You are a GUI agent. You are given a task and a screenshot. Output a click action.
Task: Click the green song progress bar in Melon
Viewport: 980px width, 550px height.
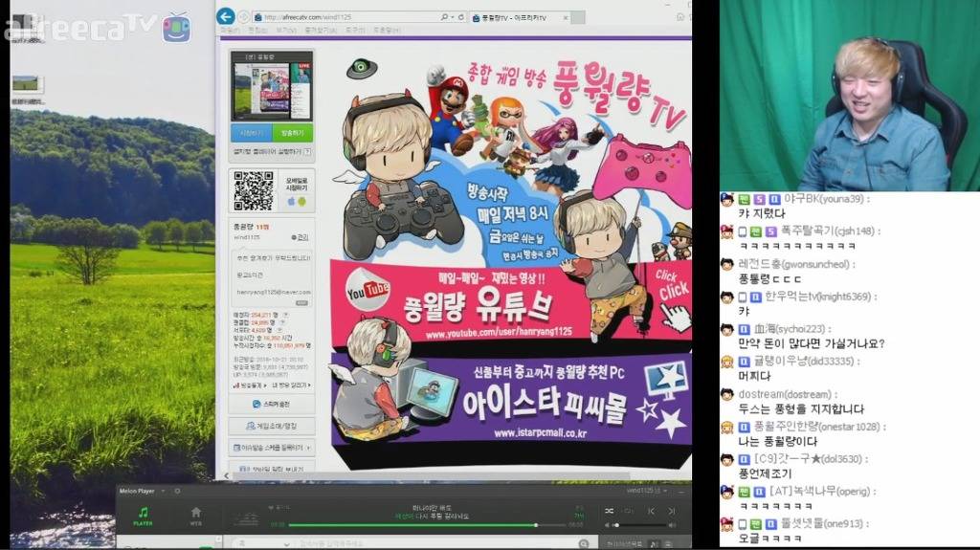click(x=427, y=525)
